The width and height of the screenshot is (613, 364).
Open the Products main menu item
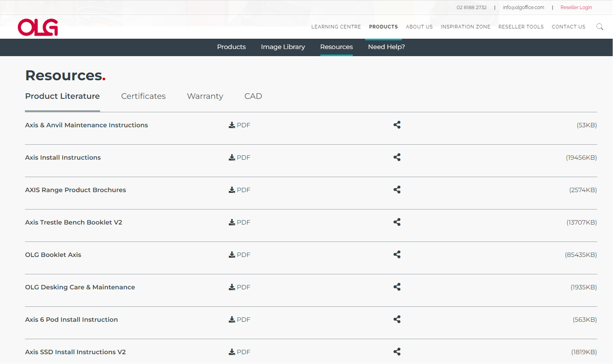(x=383, y=27)
